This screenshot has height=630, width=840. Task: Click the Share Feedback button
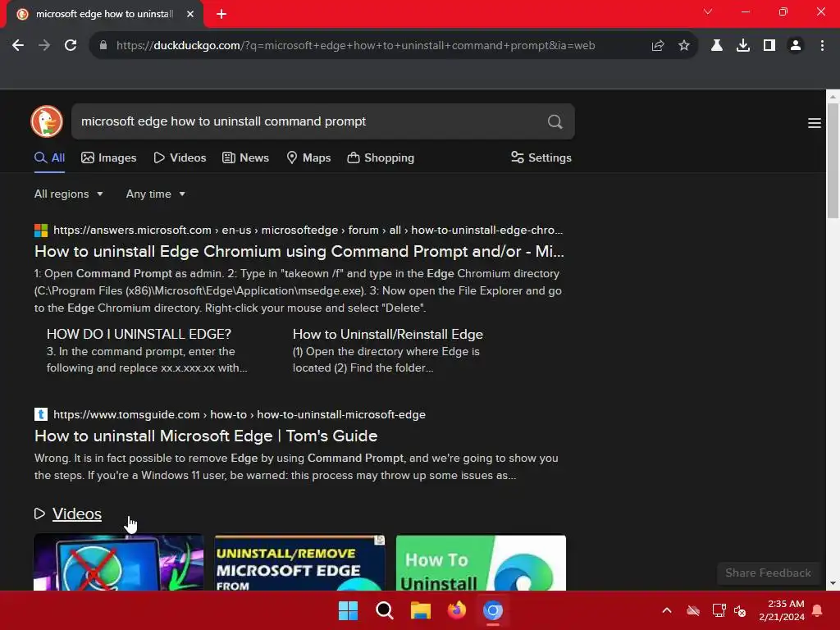coord(768,573)
